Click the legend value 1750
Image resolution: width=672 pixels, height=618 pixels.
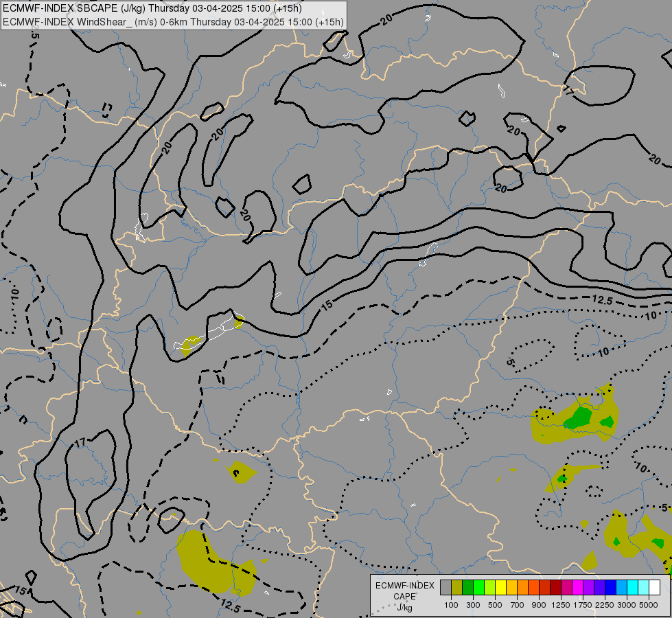coord(583,605)
